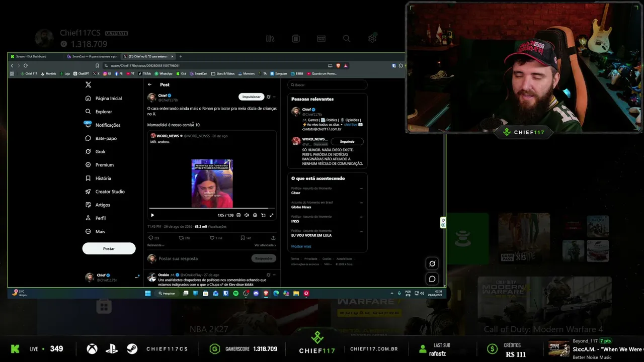The height and width of the screenshot is (362, 644).
Task: Open Bate-papo messages in the sidebar
Action: tap(101, 138)
